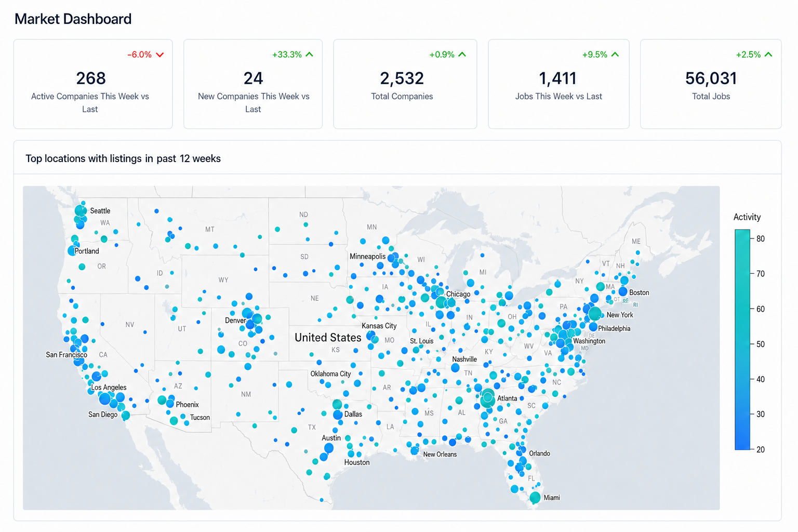Click the 80 tick on Activity legend
Screen dimensions: 798x532
tap(761, 239)
